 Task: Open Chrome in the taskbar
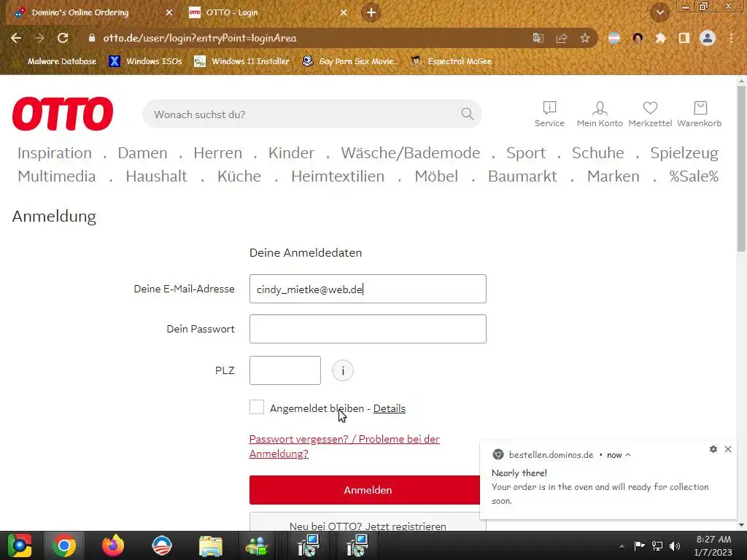pyautogui.click(x=64, y=545)
